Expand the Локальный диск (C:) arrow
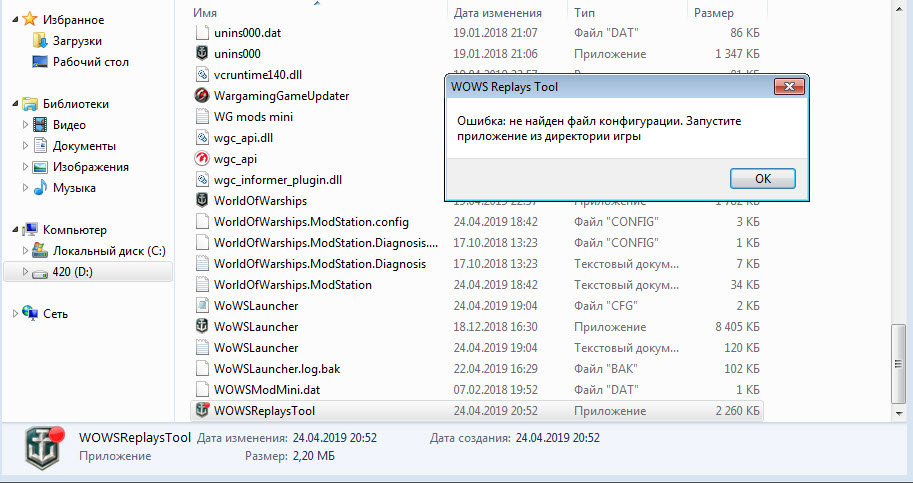The height and width of the screenshot is (483, 913). [x=25, y=251]
